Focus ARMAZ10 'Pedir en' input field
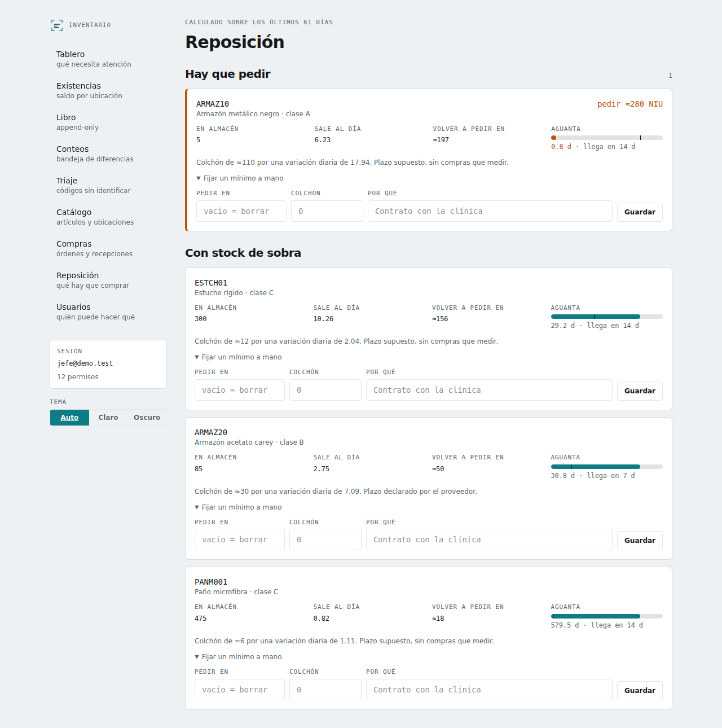Viewport: 722px width, 728px height. coord(241,211)
